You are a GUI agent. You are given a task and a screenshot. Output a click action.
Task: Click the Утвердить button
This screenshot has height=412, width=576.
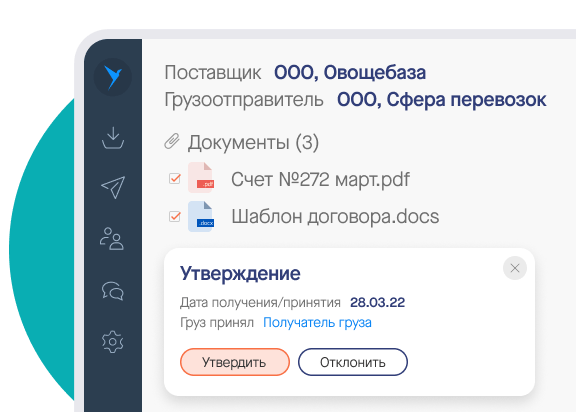[x=235, y=362]
